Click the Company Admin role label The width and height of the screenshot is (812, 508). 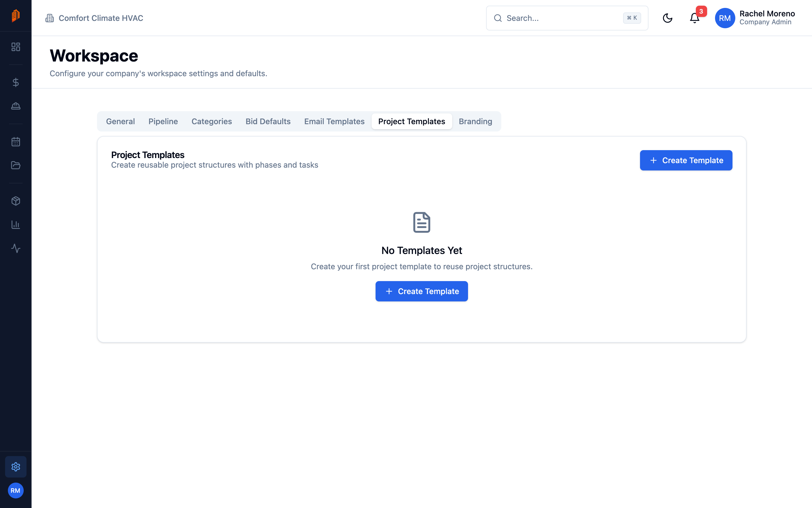[x=765, y=22]
